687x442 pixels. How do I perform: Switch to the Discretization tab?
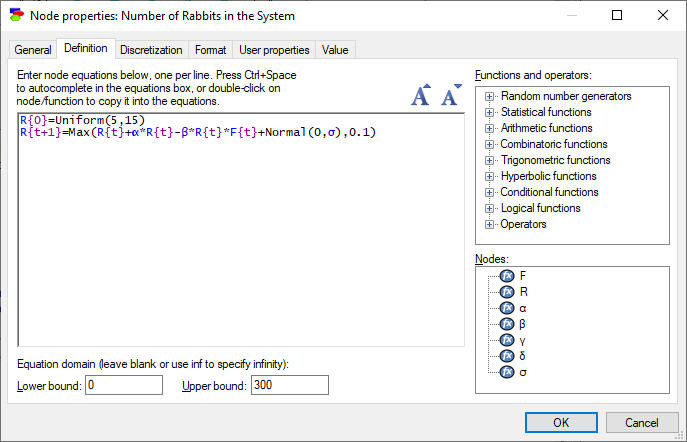point(151,50)
